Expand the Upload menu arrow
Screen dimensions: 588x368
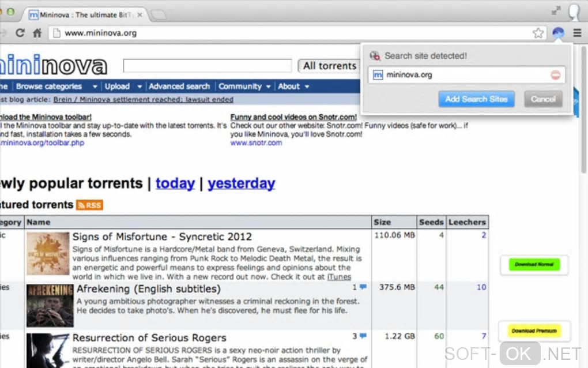(x=140, y=87)
